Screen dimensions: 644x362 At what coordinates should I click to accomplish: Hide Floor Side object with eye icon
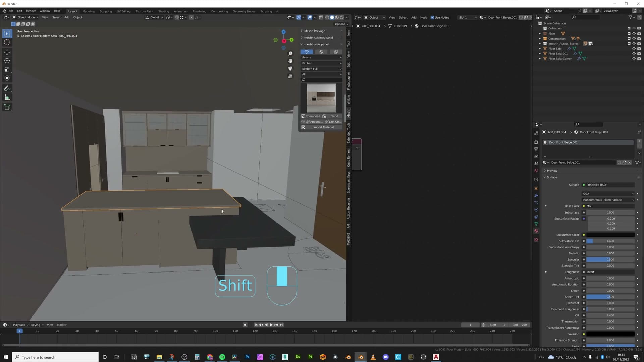click(634, 49)
